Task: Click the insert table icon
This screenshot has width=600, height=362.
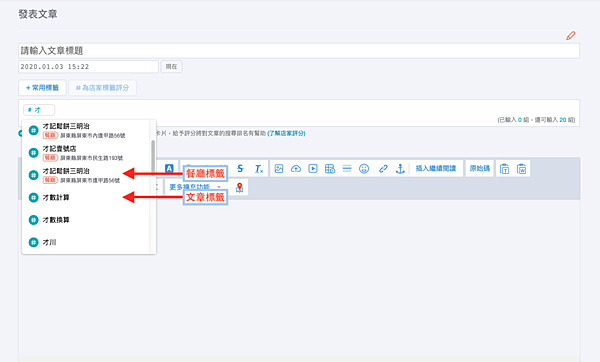Action: [330, 168]
